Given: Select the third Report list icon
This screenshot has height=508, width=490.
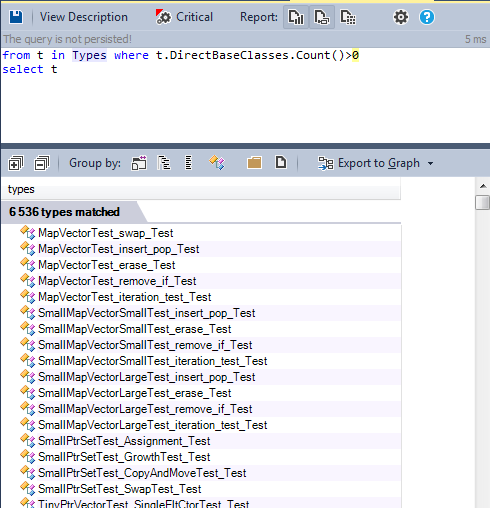Looking at the screenshot, I should (348, 17).
